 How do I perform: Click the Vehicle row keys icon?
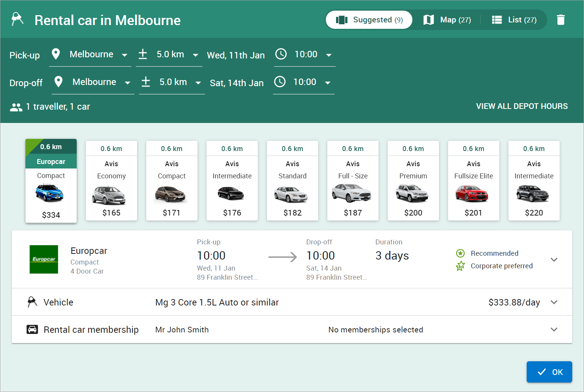(32, 302)
